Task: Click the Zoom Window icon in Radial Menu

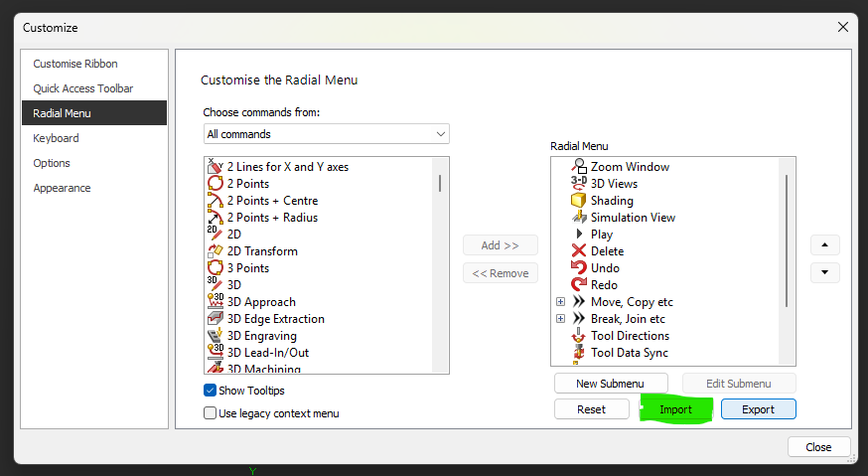Action: 580,167
